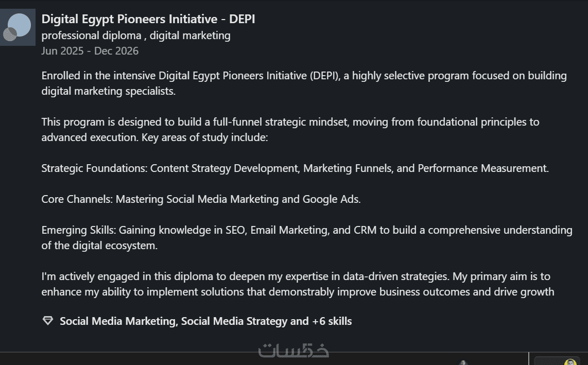This screenshot has width=588, height=365.
Task: Click the profile avatar in the bottom corner
Action: pos(569,361)
